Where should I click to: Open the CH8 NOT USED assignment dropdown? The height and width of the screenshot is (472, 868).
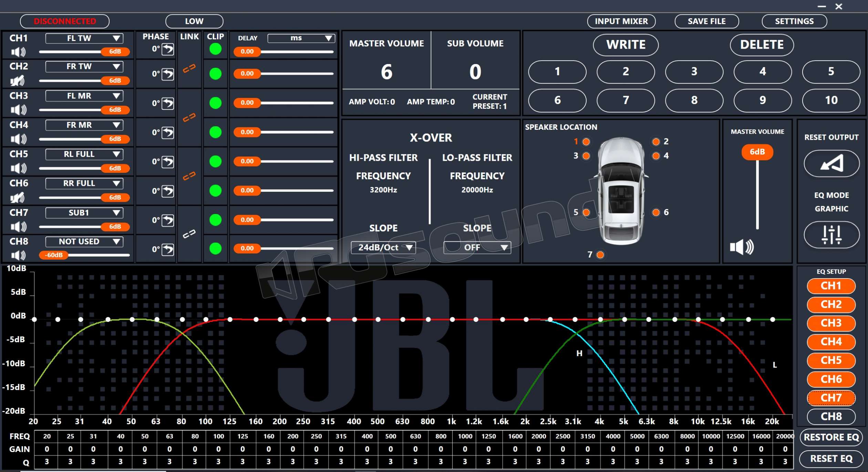[84, 242]
